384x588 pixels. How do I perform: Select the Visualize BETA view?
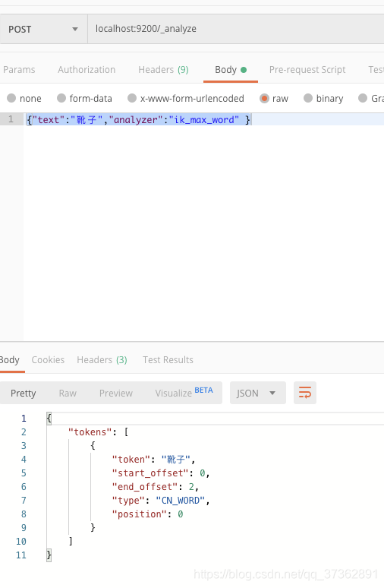(x=184, y=392)
